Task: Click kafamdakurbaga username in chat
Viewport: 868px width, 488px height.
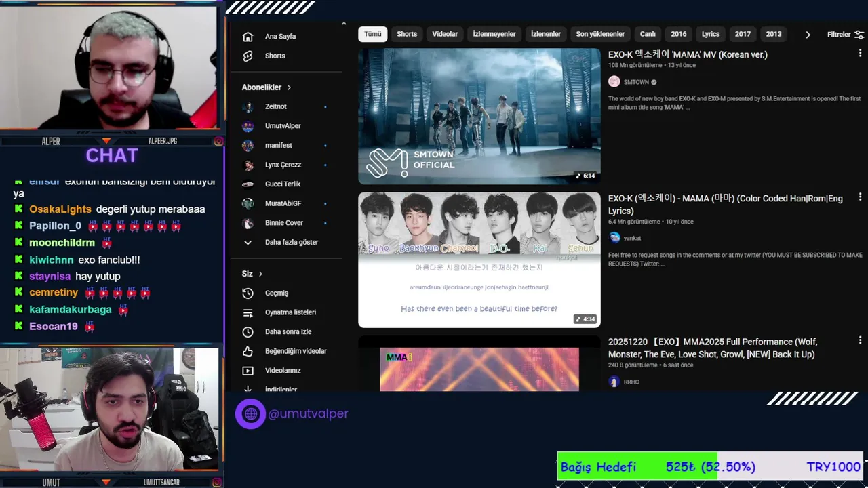Action: (x=71, y=310)
